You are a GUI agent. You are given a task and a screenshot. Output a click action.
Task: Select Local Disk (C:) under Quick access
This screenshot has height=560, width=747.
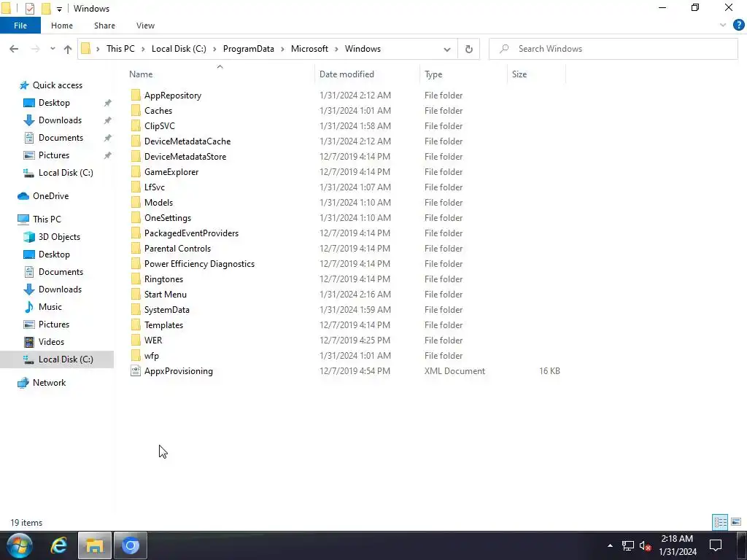coord(65,173)
